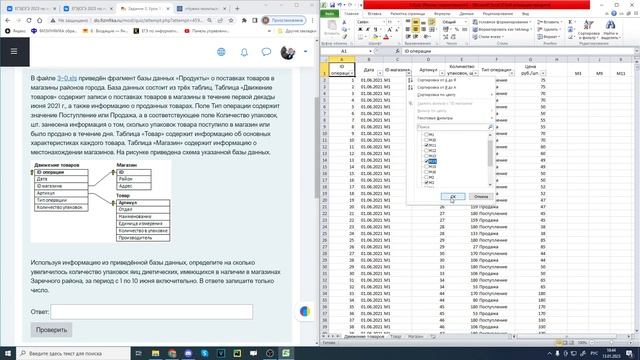Open Windows Start menu

[8, 353]
